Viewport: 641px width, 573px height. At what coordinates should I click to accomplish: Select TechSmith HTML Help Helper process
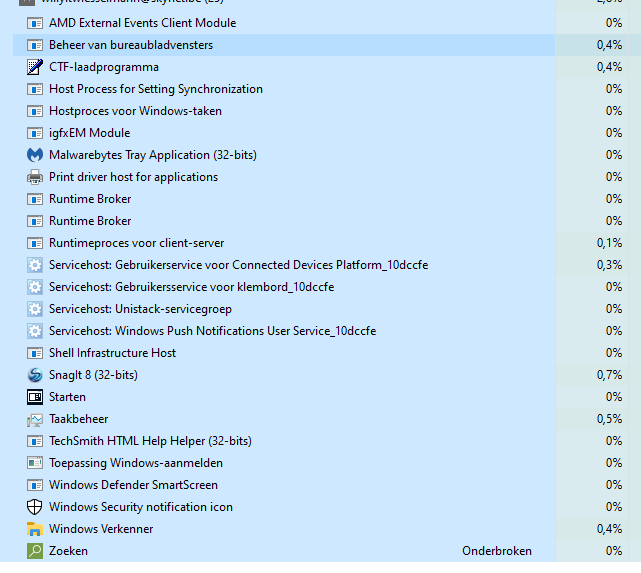point(150,441)
